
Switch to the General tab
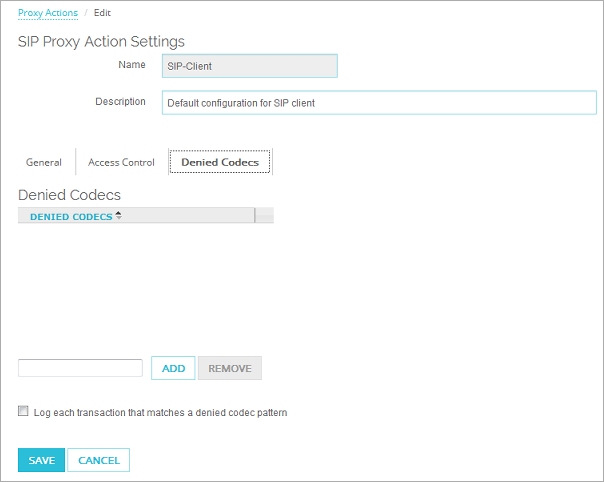pyautogui.click(x=44, y=162)
